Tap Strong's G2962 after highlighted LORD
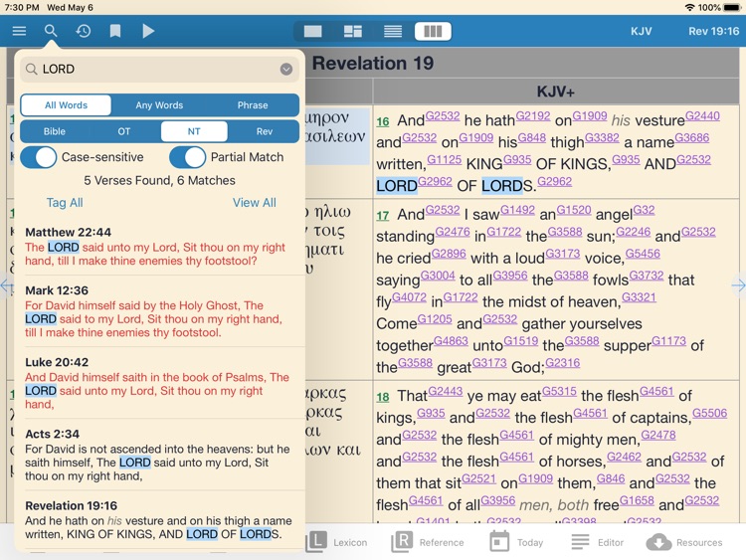Image resolution: width=746 pixels, height=560 pixels. pos(435,182)
